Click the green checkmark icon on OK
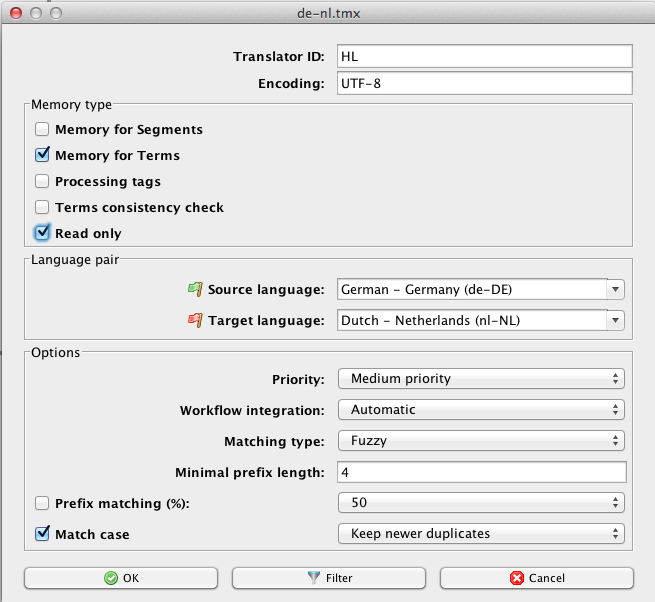 coord(109,578)
